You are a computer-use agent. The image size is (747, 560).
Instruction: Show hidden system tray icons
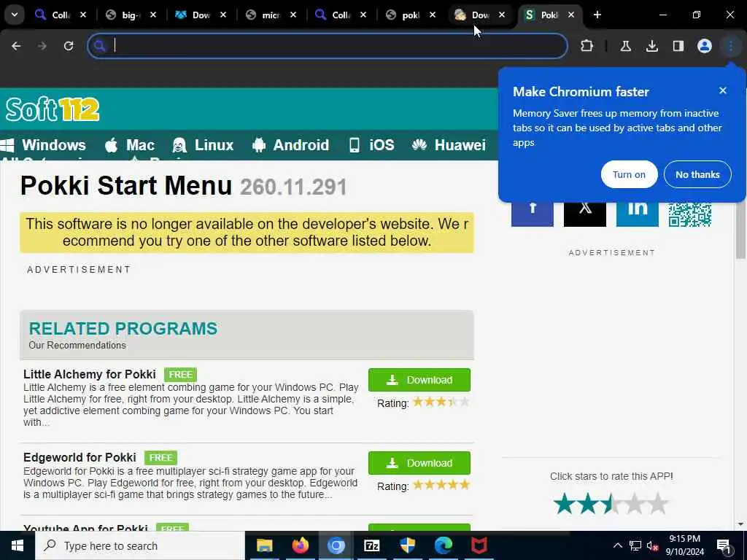pyautogui.click(x=617, y=545)
